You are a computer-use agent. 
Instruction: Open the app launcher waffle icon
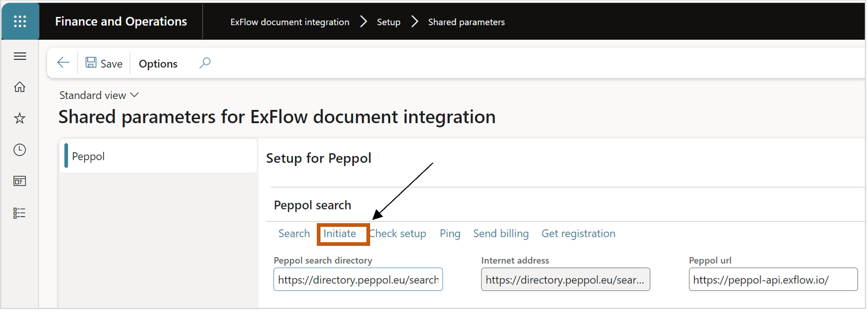[x=20, y=21]
